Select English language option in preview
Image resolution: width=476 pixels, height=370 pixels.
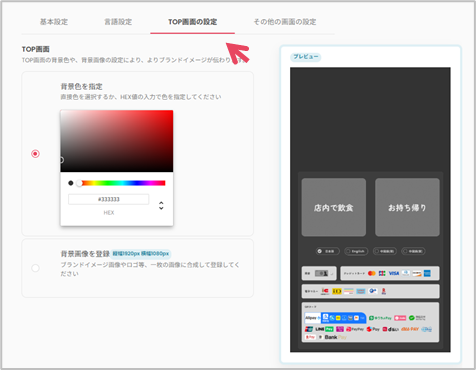click(356, 251)
